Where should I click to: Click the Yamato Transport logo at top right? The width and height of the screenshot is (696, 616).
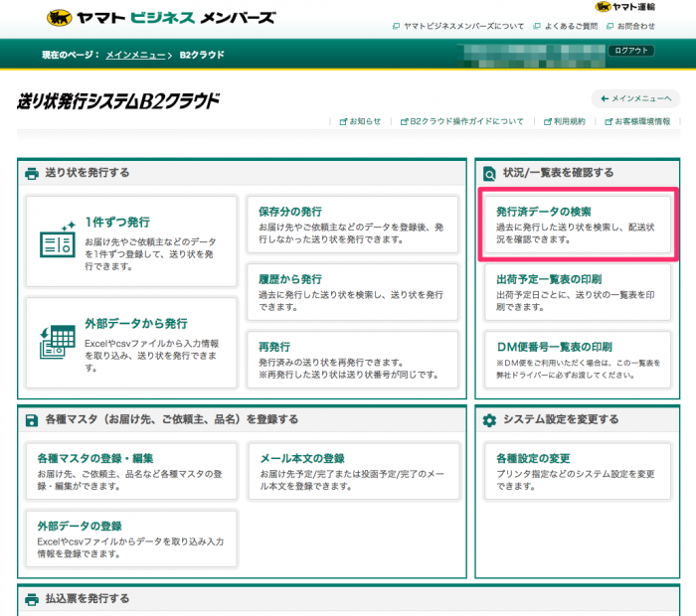625,7
